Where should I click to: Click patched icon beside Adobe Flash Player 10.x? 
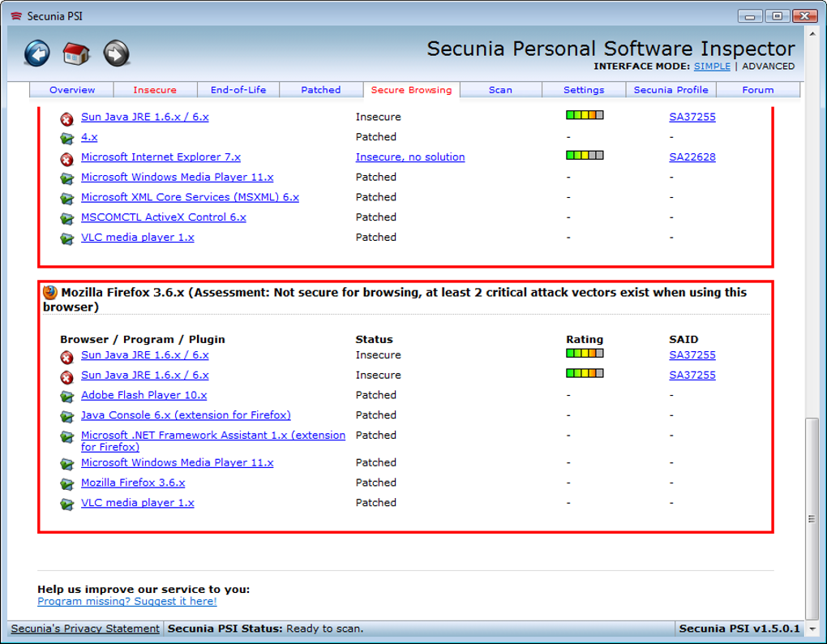[x=66, y=397]
